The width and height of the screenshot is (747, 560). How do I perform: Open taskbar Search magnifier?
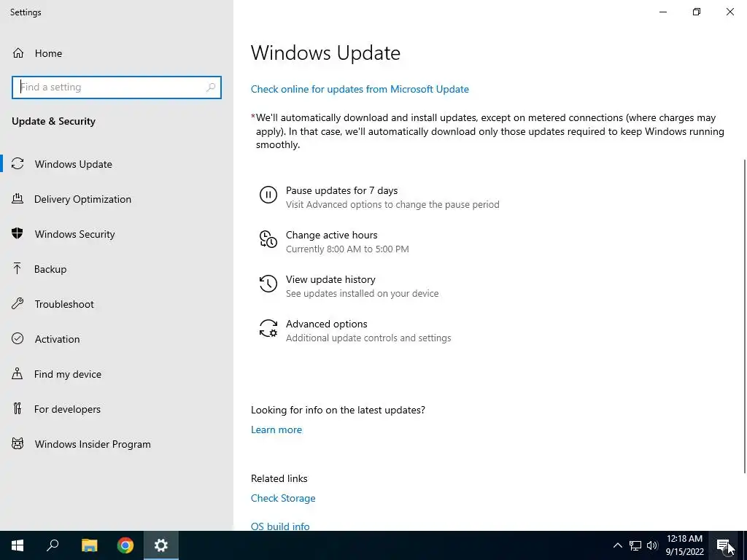coord(53,545)
